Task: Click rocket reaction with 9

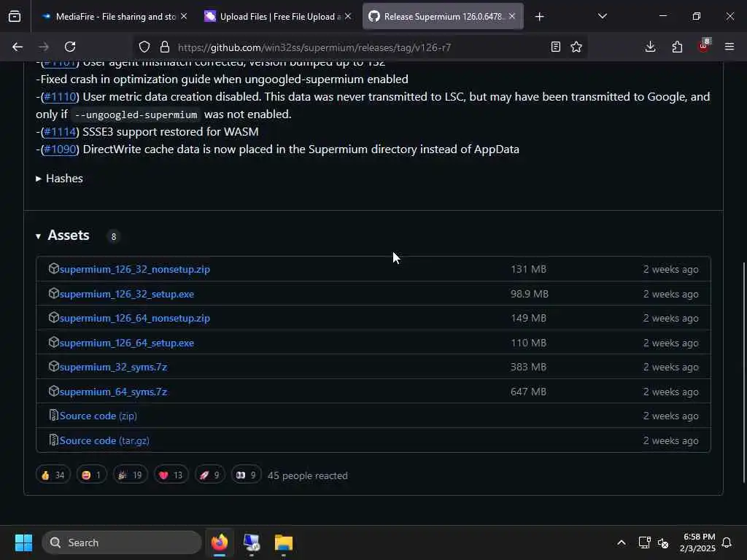Action: pos(209,475)
